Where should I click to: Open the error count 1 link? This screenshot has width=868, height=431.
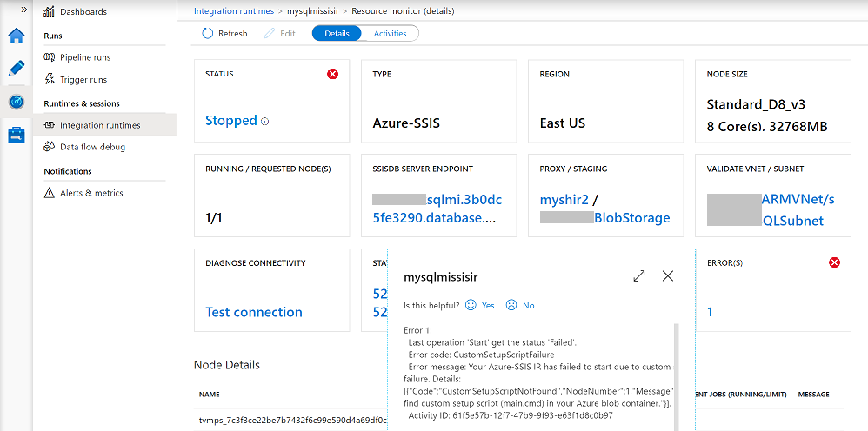(711, 312)
